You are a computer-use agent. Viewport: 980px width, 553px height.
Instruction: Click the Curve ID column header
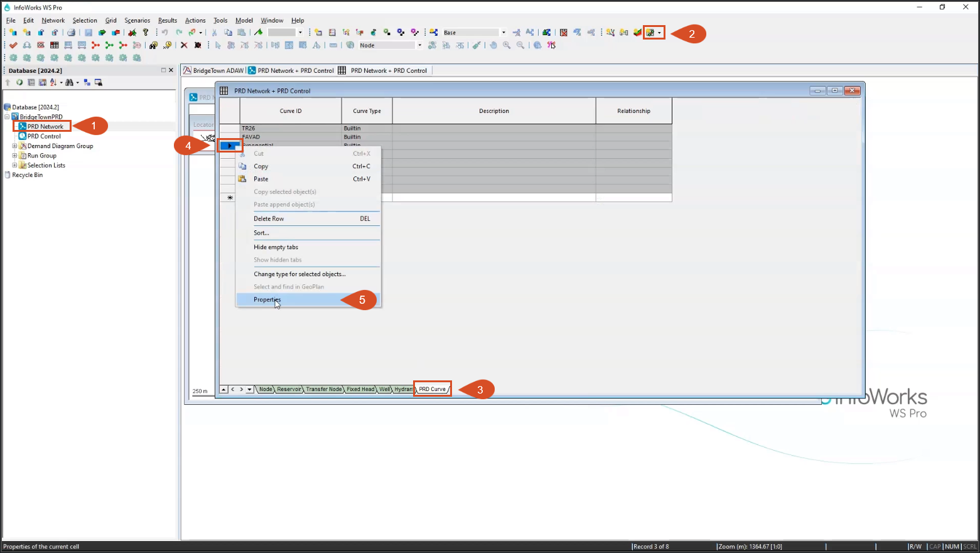pyautogui.click(x=291, y=111)
